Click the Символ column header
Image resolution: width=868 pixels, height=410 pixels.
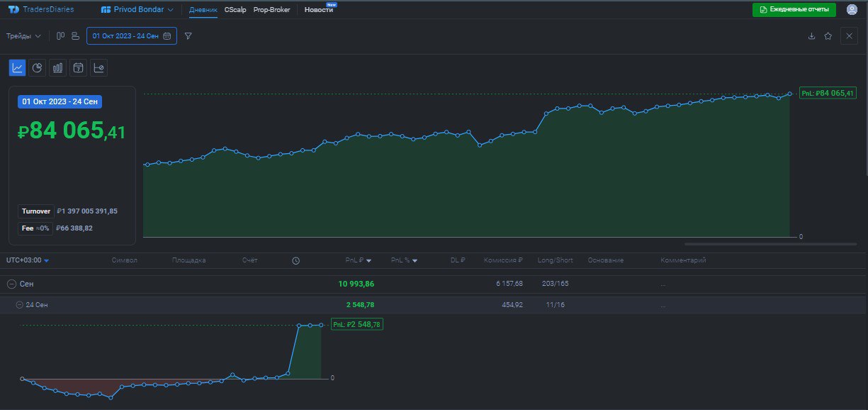coord(125,260)
